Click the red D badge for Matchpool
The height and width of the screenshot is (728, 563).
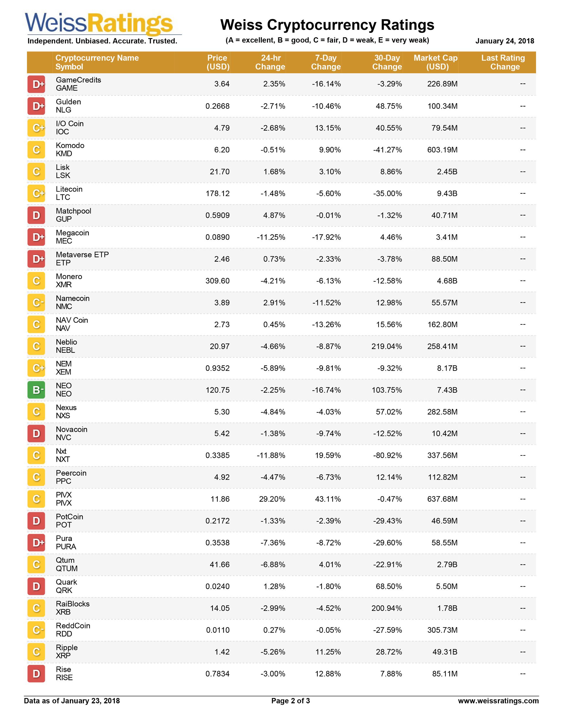[36, 215]
